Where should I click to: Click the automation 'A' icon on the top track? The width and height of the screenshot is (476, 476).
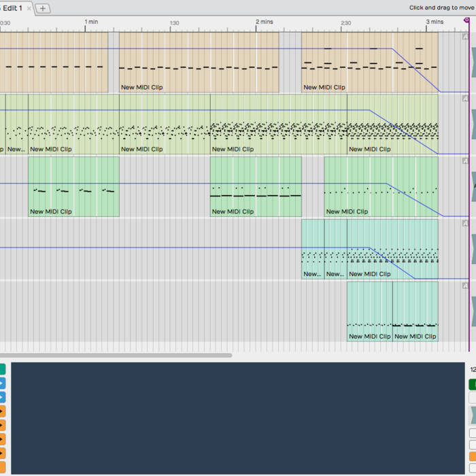tap(465, 36)
